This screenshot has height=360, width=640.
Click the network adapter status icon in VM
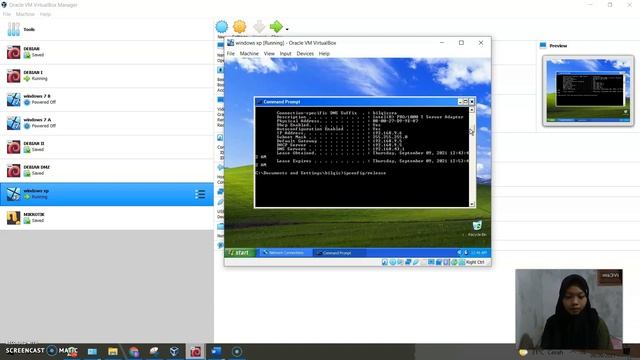[408, 262]
